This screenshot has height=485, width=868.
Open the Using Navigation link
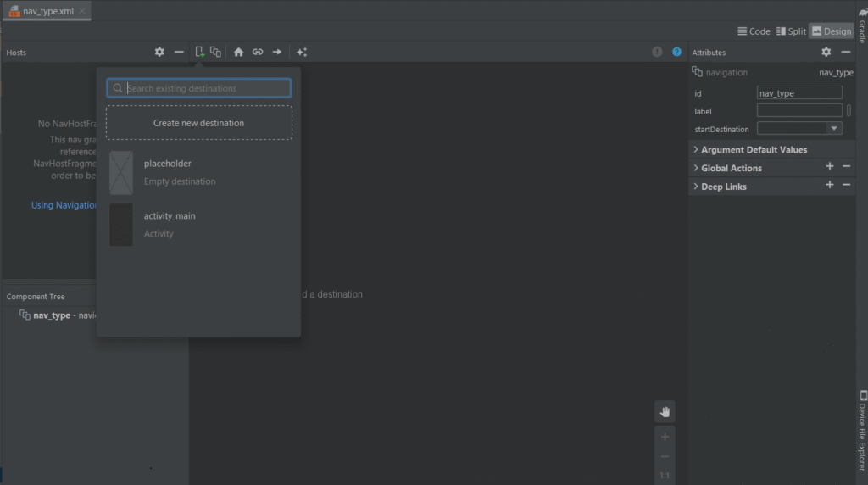[x=64, y=205]
